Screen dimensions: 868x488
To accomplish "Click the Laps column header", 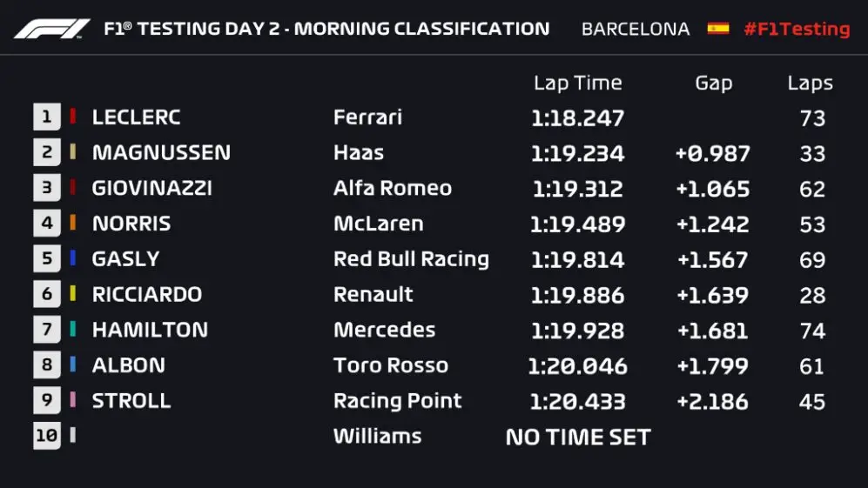I will (x=810, y=83).
